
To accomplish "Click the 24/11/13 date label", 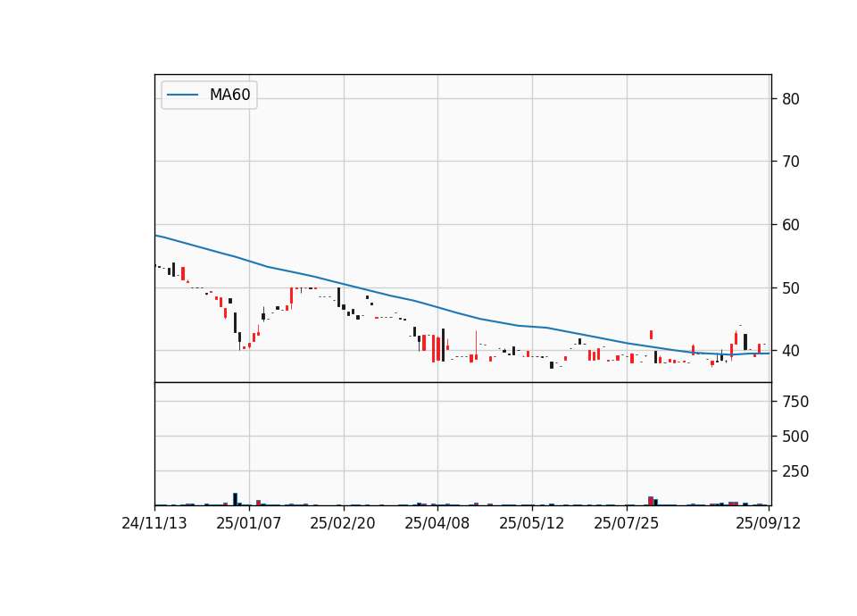I will point(154,523).
